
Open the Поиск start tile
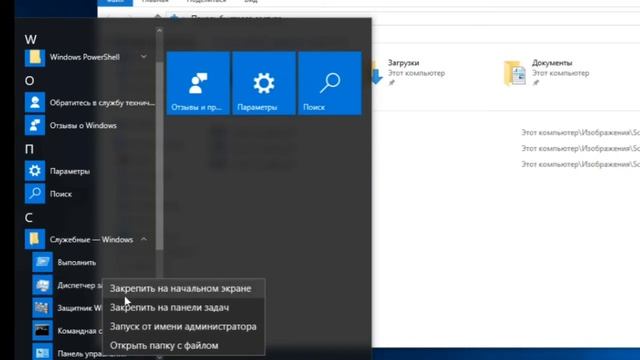[x=330, y=83]
